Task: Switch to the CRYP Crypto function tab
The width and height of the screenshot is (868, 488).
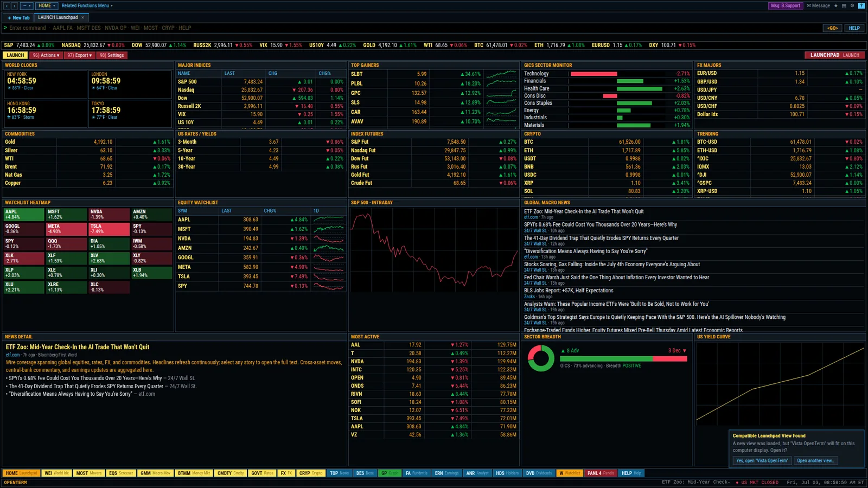Action: pyautogui.click(x=311, y=473)
